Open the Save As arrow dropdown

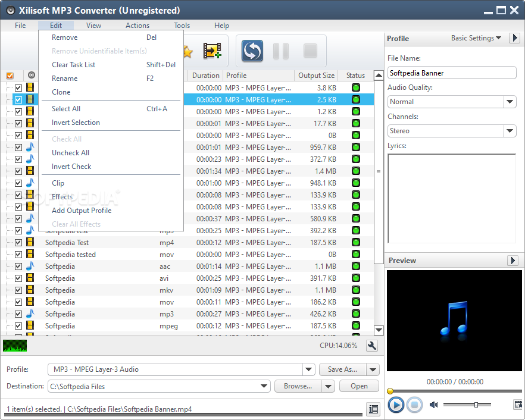click(373, 369)
